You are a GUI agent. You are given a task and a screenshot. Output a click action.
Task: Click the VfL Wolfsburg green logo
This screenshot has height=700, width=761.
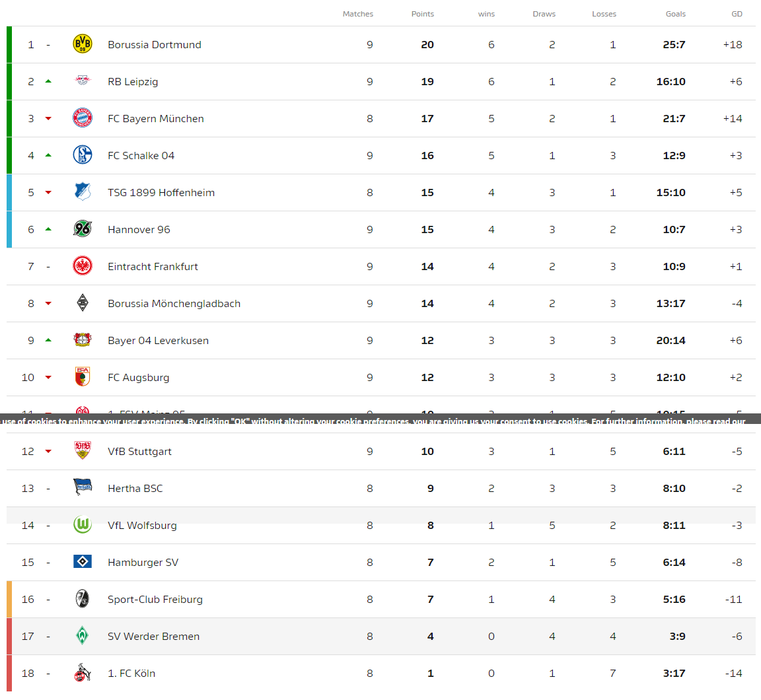click(83, 526)
